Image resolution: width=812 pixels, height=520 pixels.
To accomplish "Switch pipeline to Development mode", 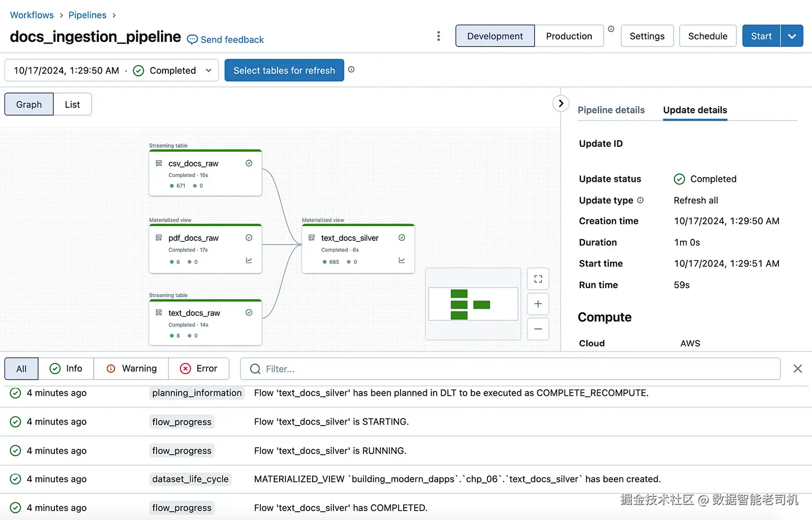I will 495,36.
